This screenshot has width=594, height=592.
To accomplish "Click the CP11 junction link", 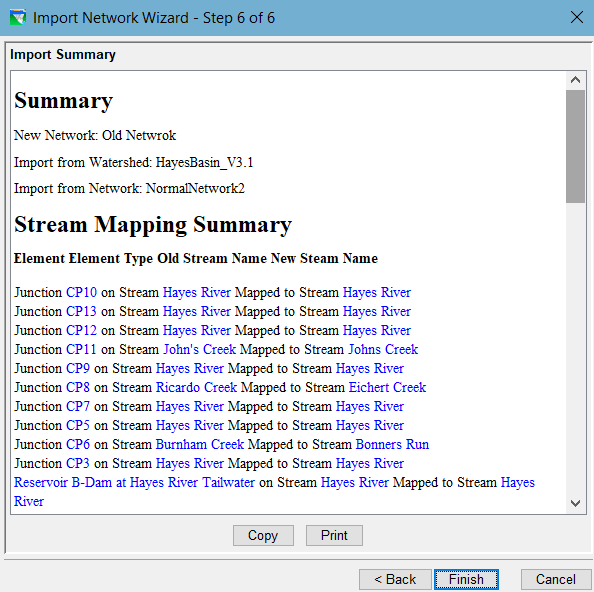I will [x=81, y=349].
